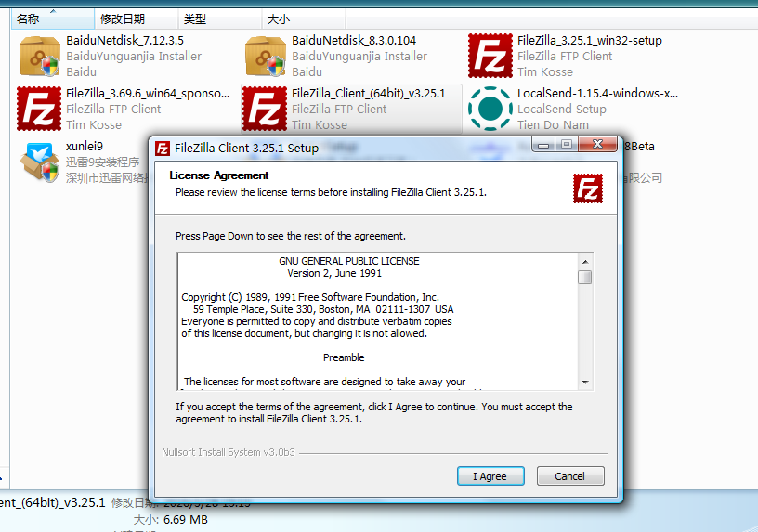758x532 pixels.
Task: Minimize the FileZilla setup window
Action: [x=543, y=145]
